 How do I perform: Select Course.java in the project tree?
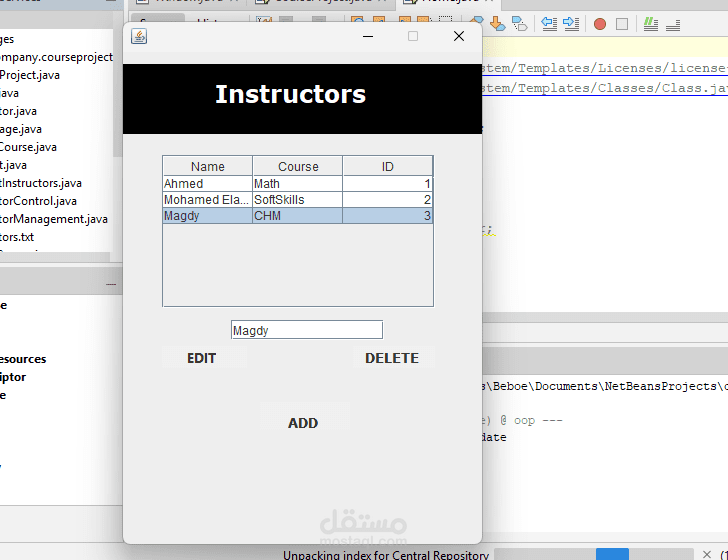pos(28,147)
